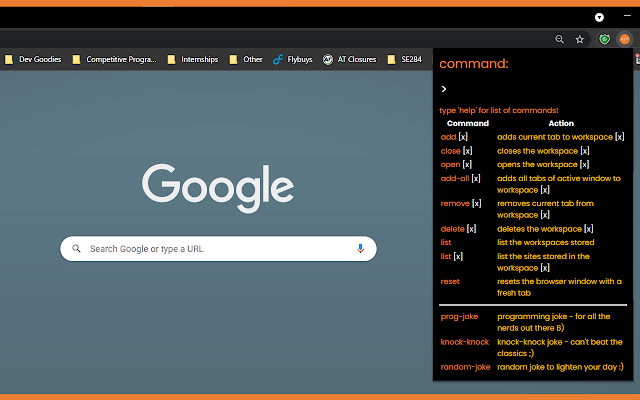Viewport: 640px width, 400px height.
Task: Open the SE284 bookmark folder
Action: click(404, 60)
